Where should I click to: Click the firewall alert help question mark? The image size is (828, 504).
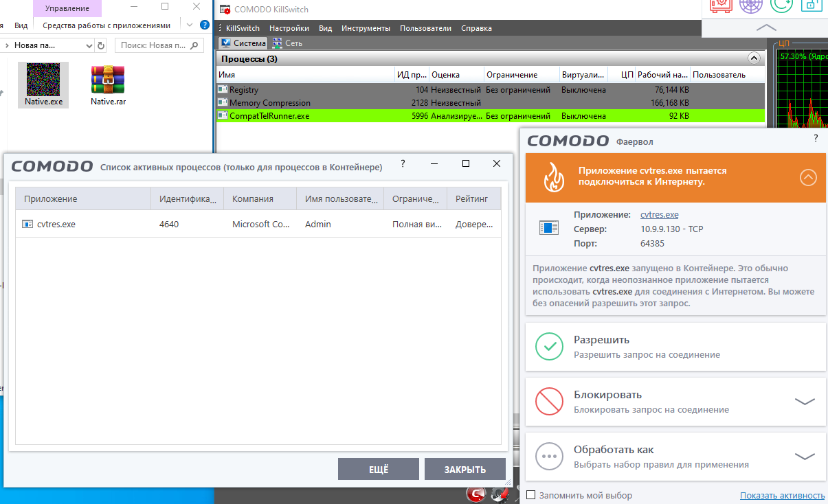[816, 138]
